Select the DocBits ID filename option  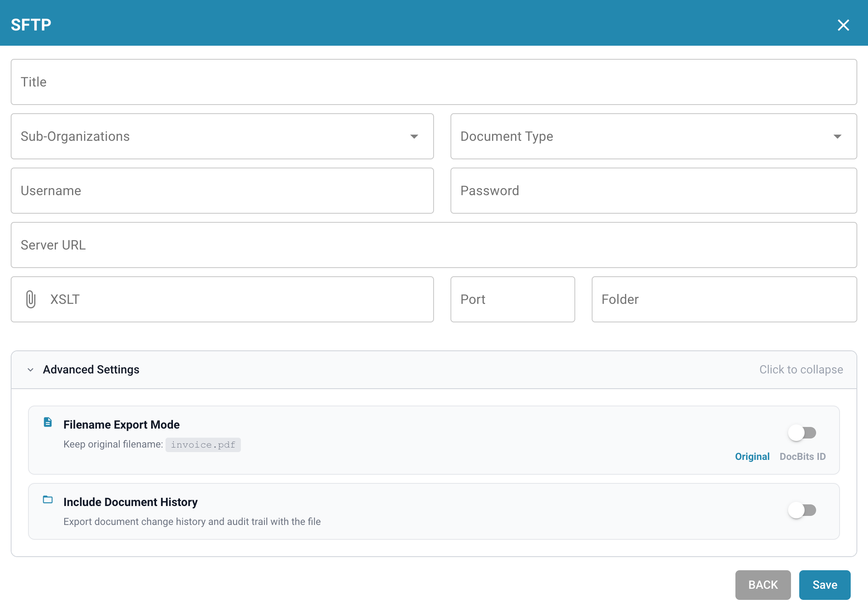803,457
